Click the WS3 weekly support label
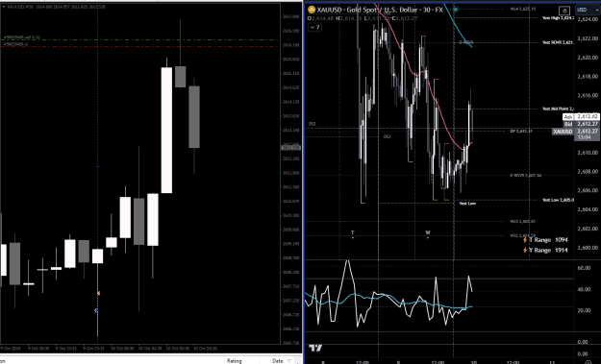The width and height of the screenshot is (601, 364). (x=522, y=222)
